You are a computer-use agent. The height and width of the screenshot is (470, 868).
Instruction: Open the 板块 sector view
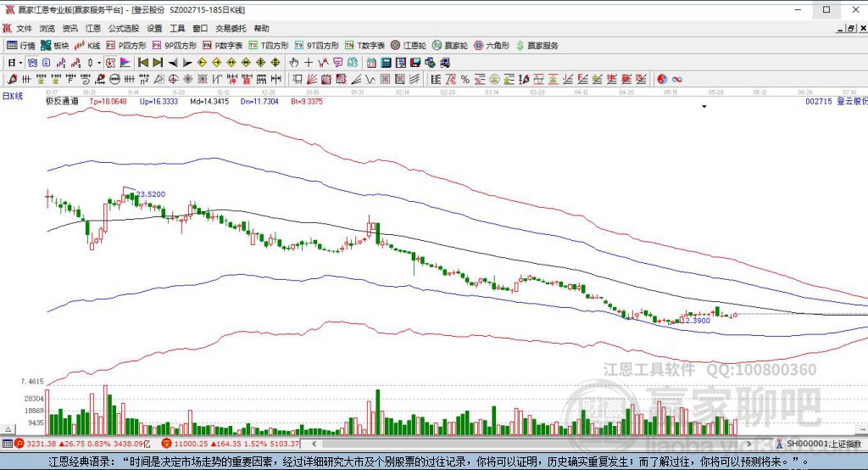54,46
